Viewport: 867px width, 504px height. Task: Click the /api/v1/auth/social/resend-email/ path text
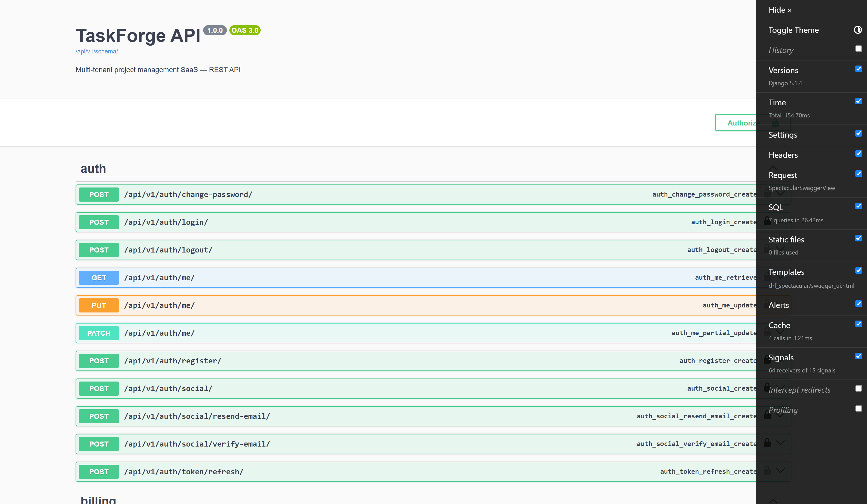pos(197,416)
